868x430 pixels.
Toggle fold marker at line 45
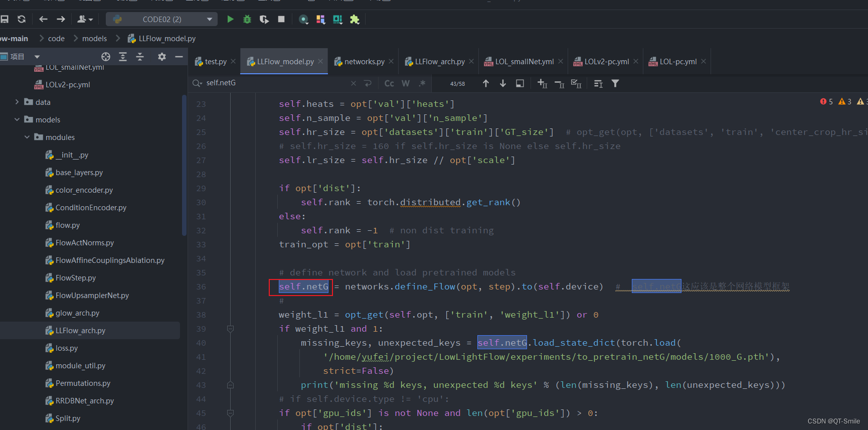click(x=230, y=413)
